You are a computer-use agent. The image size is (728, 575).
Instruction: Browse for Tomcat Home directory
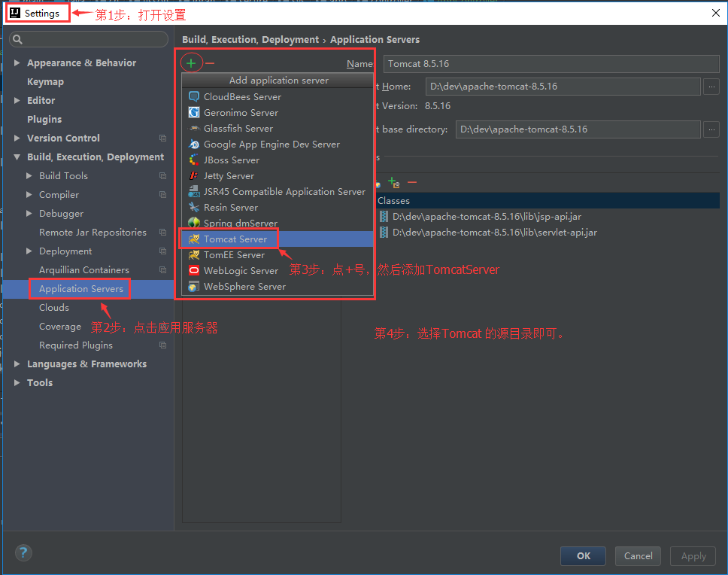[x=711, y=87]
